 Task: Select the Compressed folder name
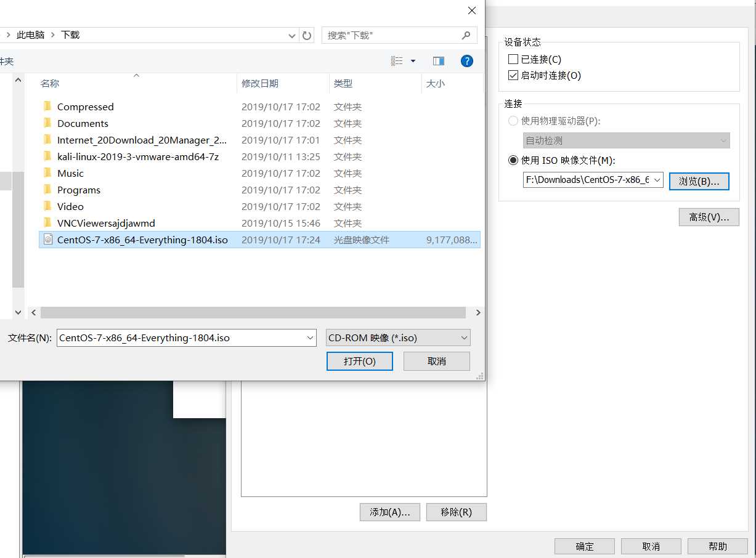tap(86, 107)
